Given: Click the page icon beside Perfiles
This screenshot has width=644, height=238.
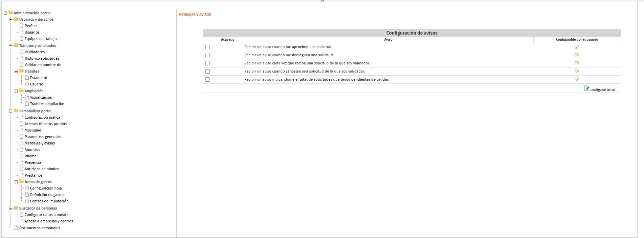Looking at the screenshot, I should (x=22, y=26).
